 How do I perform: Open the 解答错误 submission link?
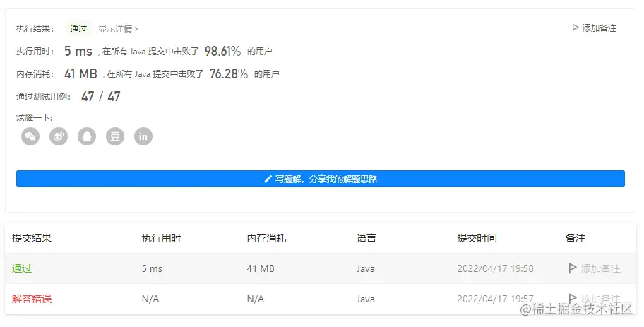tap(32, 299)
